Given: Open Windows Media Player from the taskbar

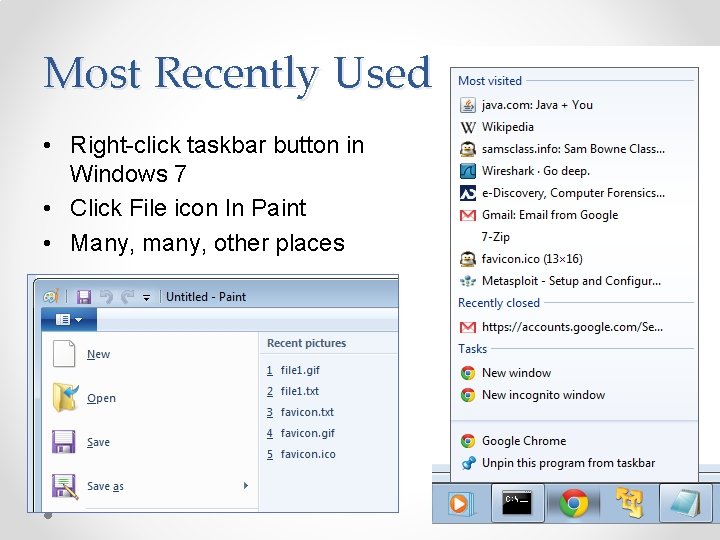Looking at the screenshot, I should click(461, 504).
